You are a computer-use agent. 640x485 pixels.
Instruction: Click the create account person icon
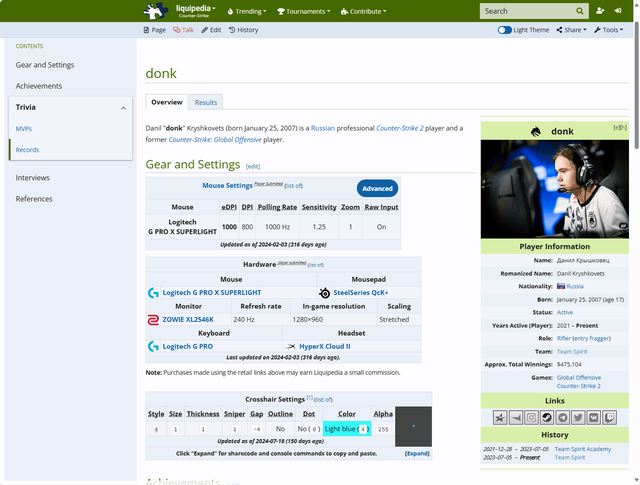pos(600,11)
